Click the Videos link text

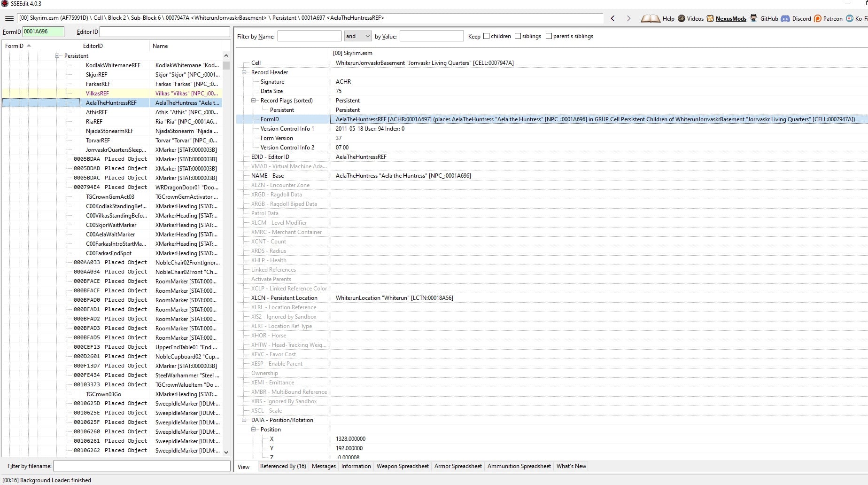tap(695, 19)
